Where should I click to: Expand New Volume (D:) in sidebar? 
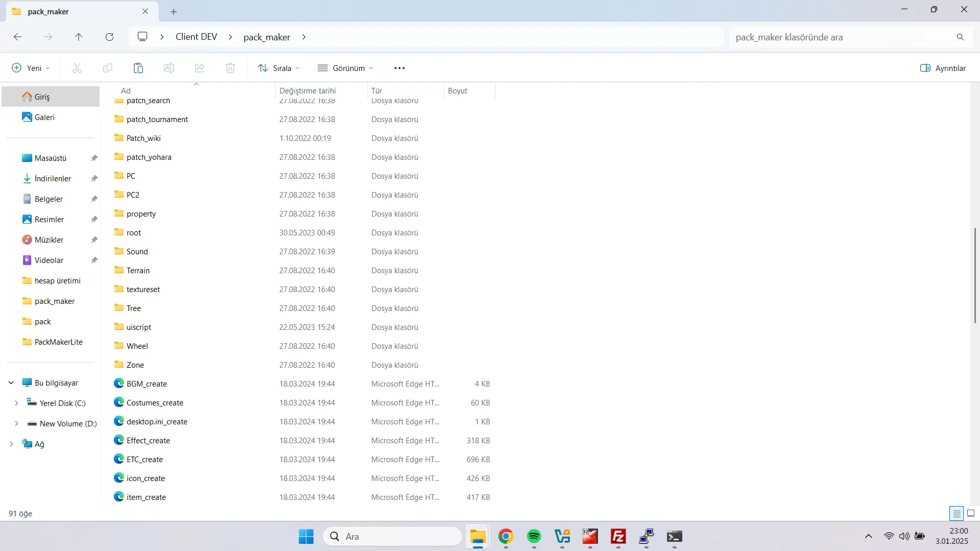tap(16, 423)
